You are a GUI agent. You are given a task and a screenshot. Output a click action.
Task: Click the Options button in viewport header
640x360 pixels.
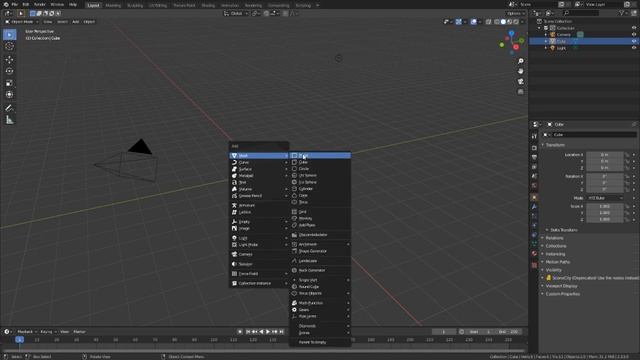click(516, 13)
